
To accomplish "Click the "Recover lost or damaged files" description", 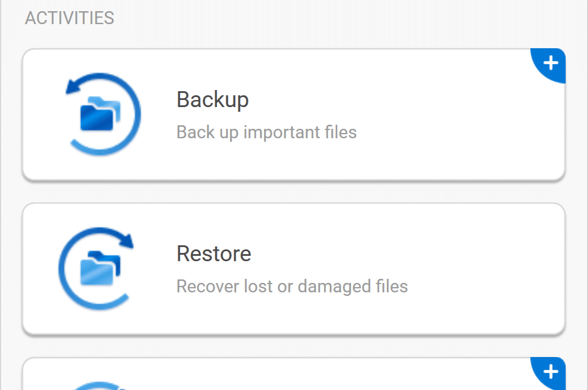I will 292,286.
